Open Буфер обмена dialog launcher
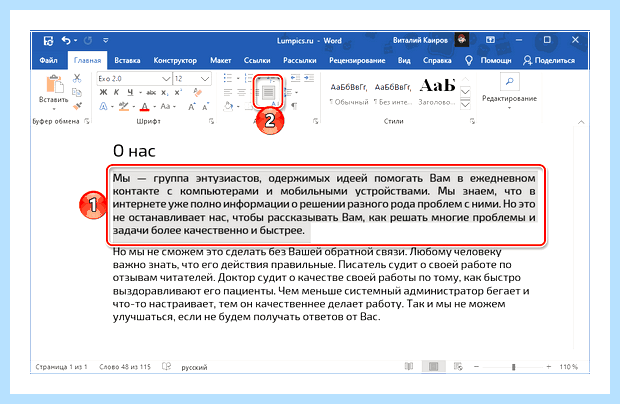The height and width of the screenshot is (404, 620). (x=87, y=121)
